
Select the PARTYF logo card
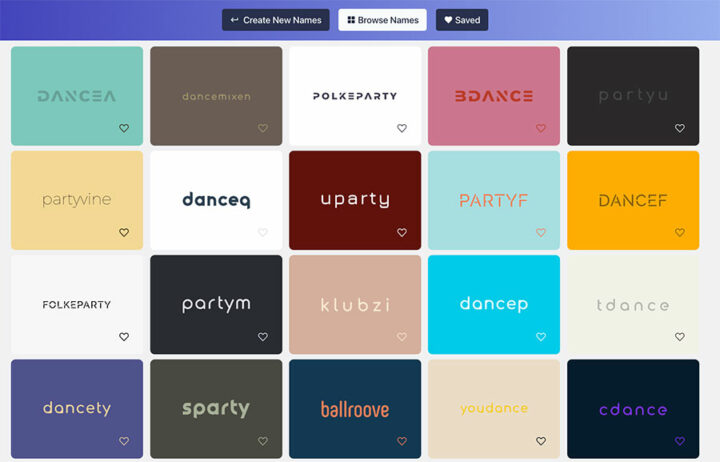[x=494, y=200]
